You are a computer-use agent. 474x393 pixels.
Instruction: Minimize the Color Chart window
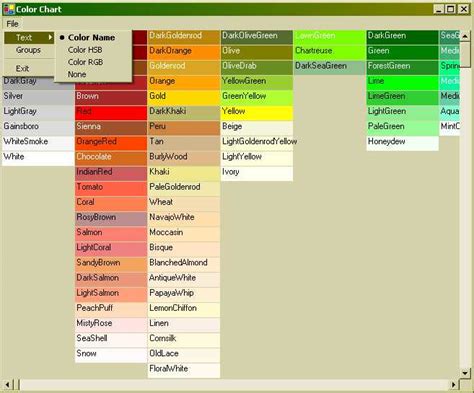click(x=439, y=9)
